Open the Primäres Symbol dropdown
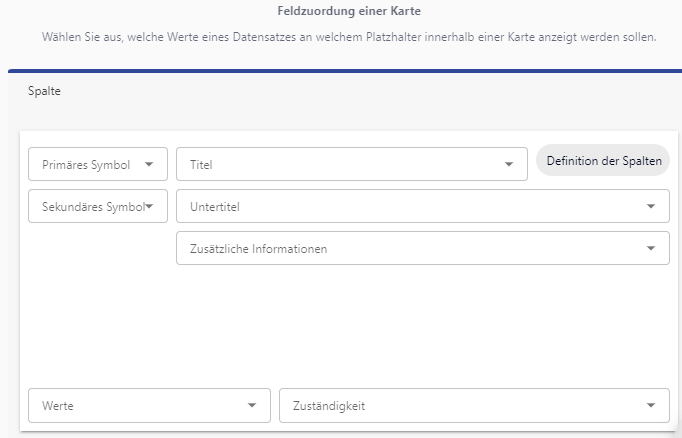 click(87, 165)
